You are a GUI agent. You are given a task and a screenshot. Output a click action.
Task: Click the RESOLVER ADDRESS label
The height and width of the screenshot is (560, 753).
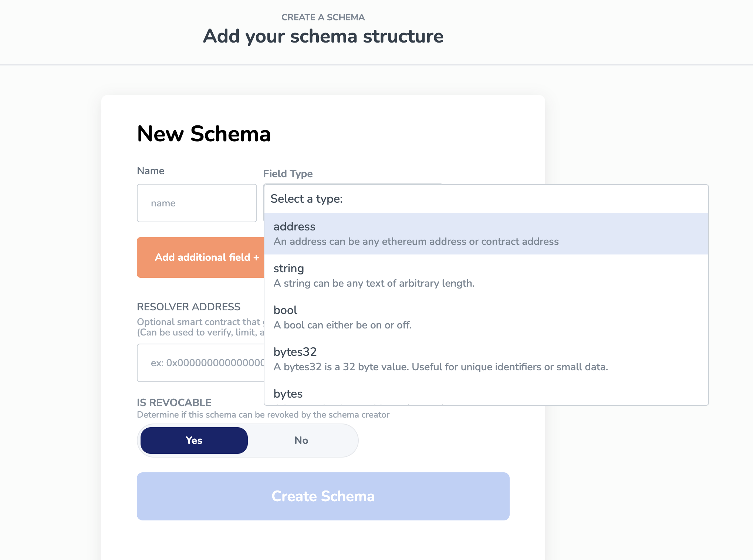[189, 307]
